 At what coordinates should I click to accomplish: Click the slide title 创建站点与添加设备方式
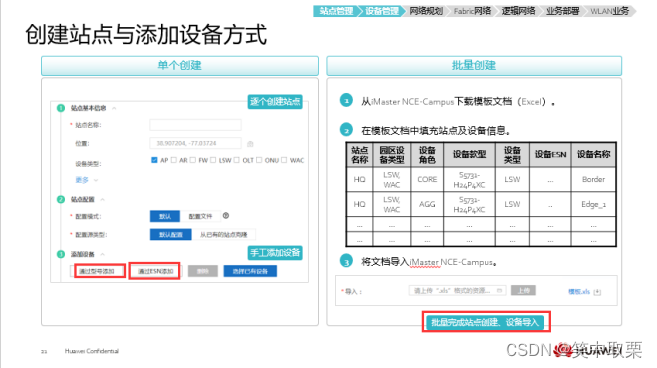(x=146, y=34)
